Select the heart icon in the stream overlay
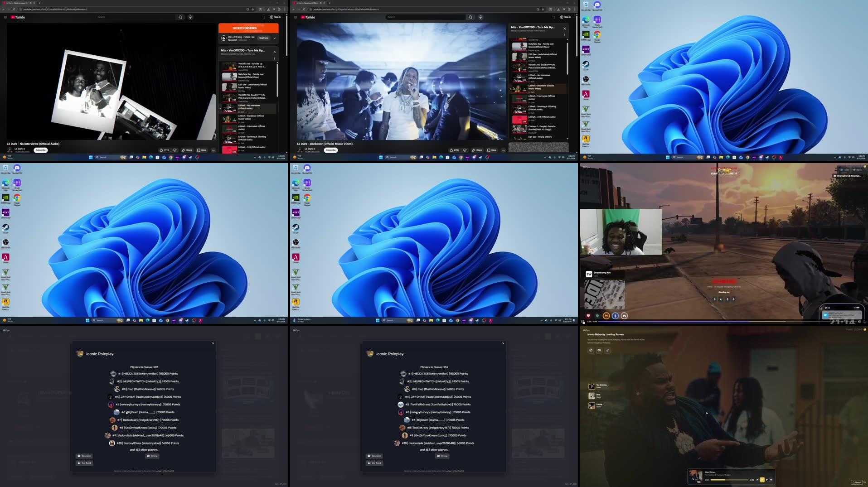 click(x=588, y=316)
